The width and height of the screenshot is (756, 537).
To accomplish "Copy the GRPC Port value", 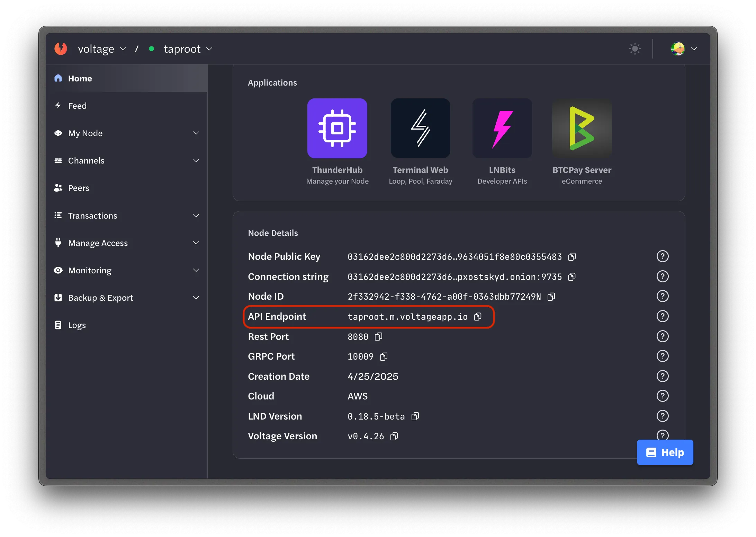I will 383,356.
